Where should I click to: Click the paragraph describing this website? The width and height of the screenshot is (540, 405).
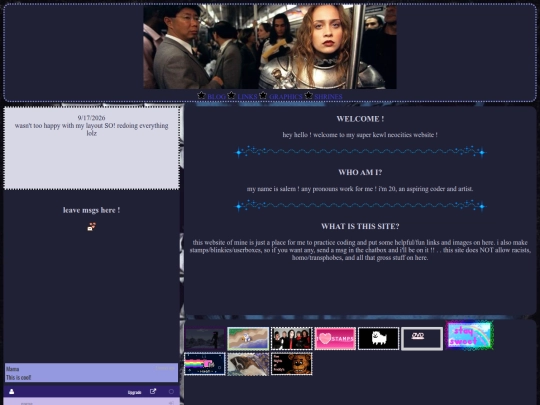pyautogui.click(x=360, y=250)
